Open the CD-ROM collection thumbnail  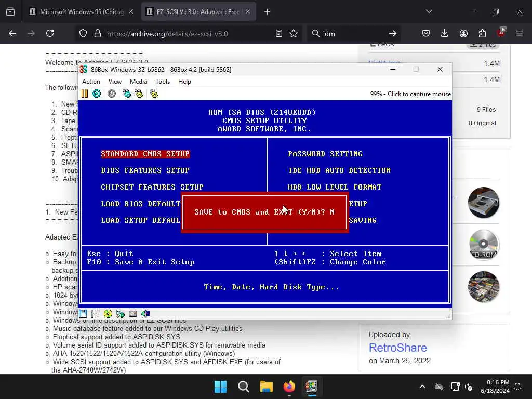pyautogui.click(x=484, y=245)
